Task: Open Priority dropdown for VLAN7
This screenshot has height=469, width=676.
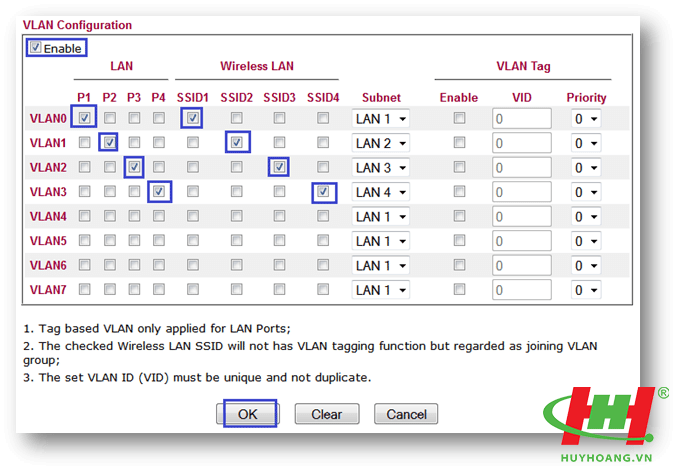Action: coord(585,290)
